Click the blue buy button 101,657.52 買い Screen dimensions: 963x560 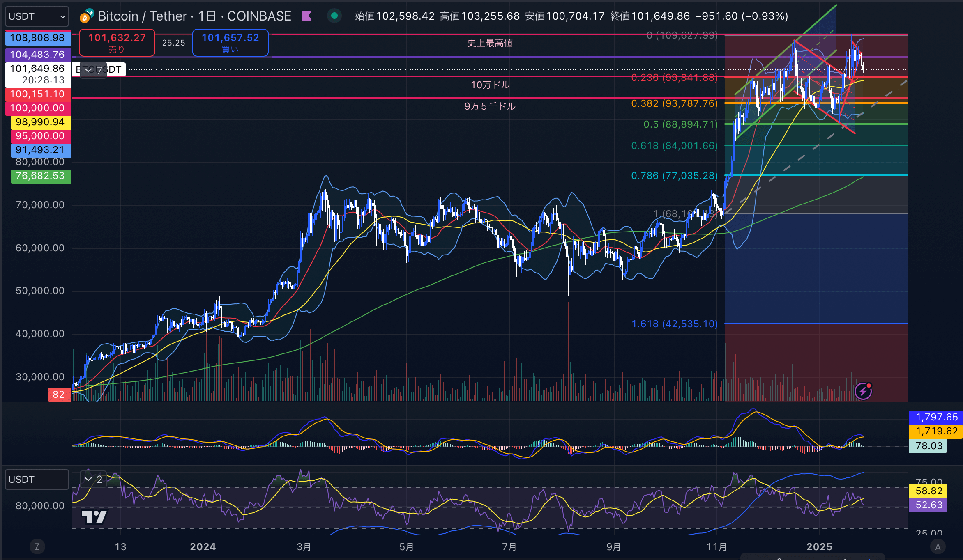(x=230, y=43)
